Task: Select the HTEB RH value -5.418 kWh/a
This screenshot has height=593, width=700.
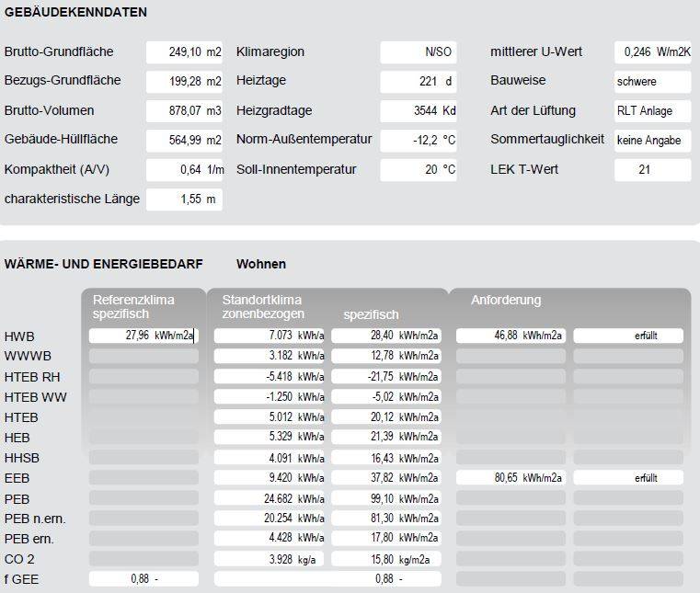Action: (x=270, y=377)
